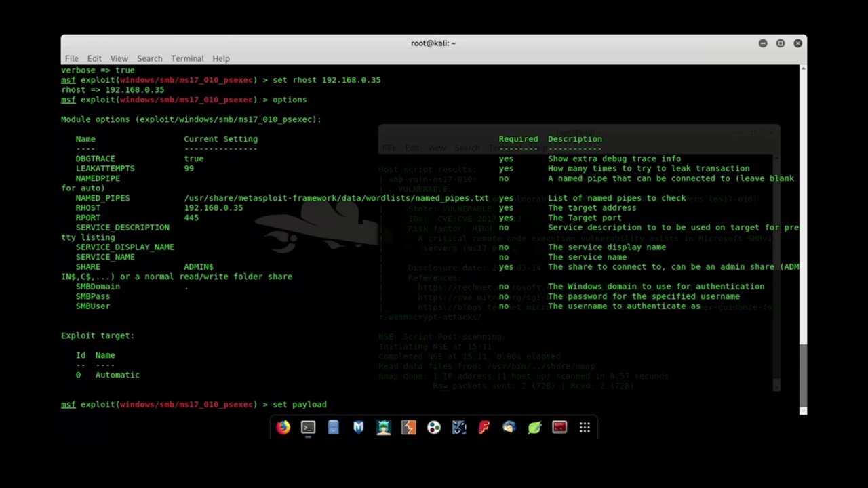Image resolution: width=868 pixels, height=488 pixels.
Task: Click the RHOST option name
Action: click(x=87, y=208)
